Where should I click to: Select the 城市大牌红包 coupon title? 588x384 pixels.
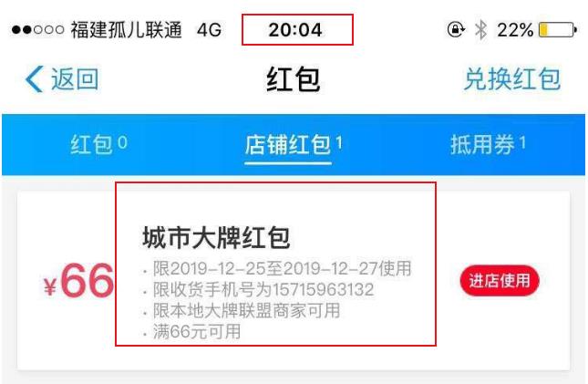216,238
